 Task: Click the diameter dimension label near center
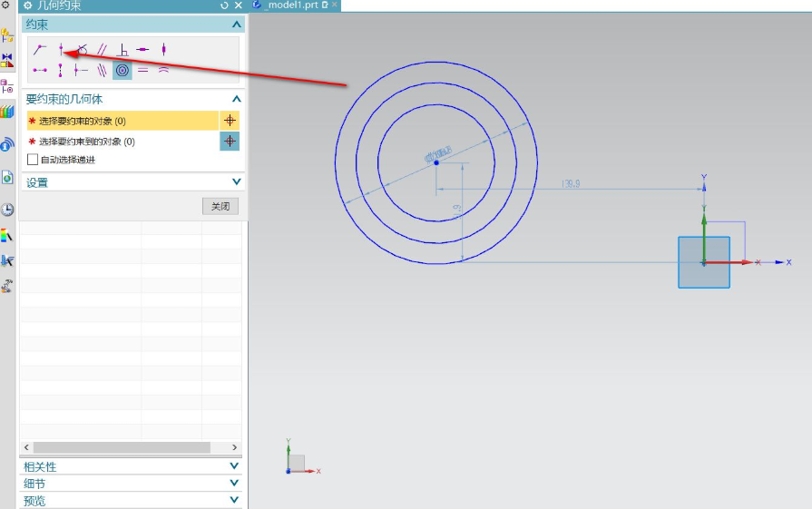(x=438, y=155)
